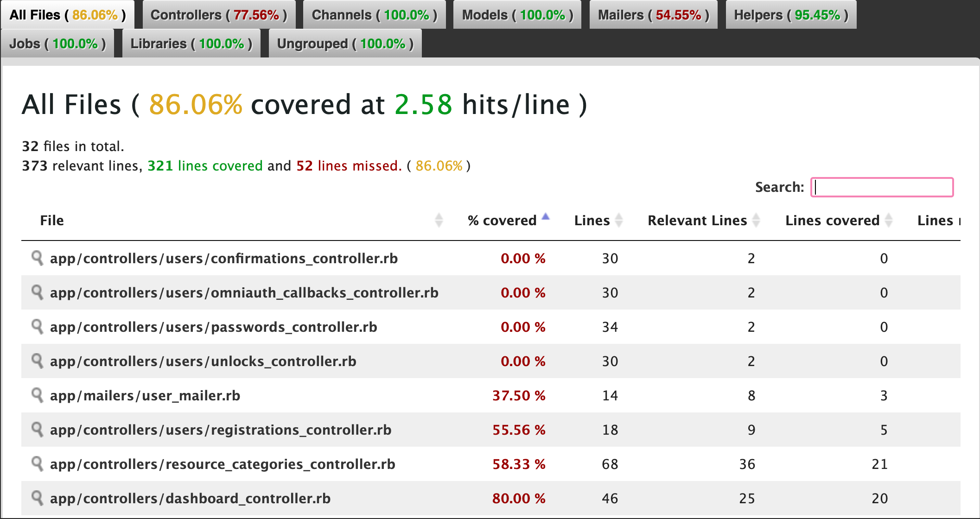Open unlocks_controller.rb file link

(203, 361)
